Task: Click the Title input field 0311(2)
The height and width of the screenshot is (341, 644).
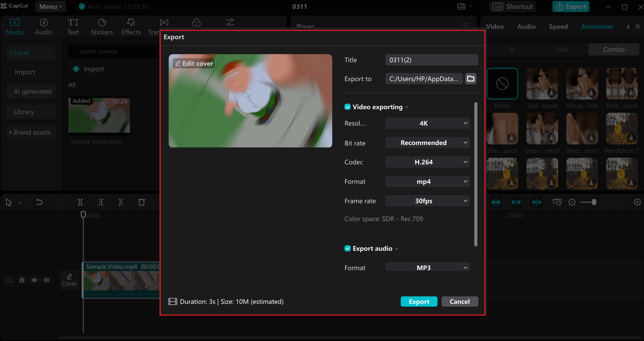Action: click(432, 60)
